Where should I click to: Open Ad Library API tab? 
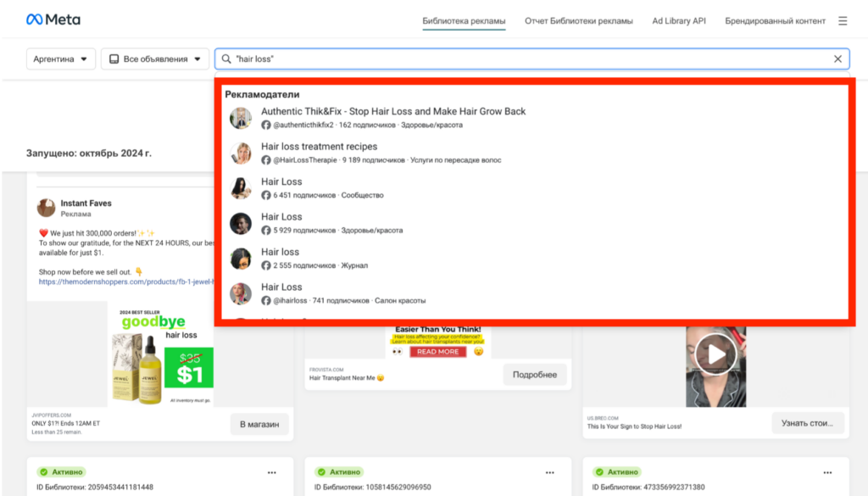pyautogui.click(x=679, y=21)
